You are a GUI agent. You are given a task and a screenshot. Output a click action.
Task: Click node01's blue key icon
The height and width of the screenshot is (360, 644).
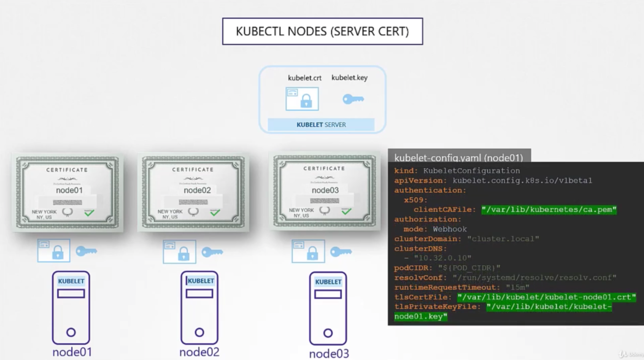86,251
